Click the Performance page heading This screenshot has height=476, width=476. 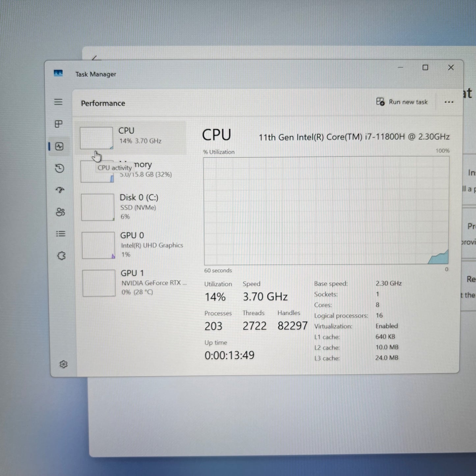tap(103, 103)
